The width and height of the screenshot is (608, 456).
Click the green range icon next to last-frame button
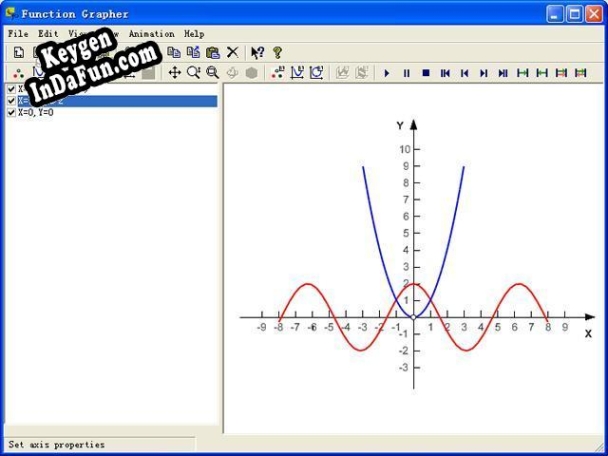click(x=523, y=73)
